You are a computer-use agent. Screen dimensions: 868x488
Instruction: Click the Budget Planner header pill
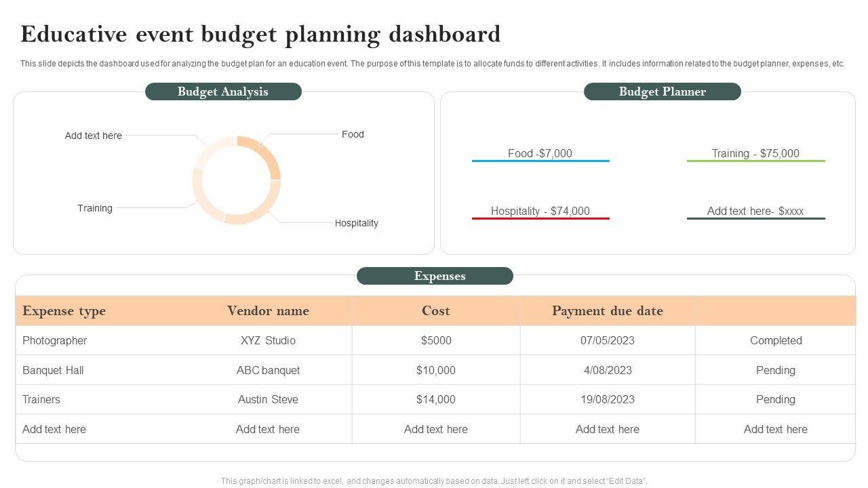pos(662,91)
